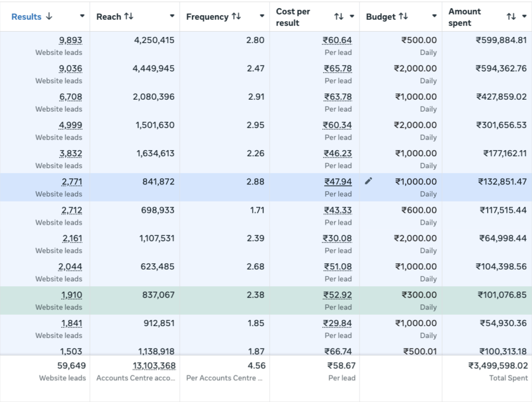Open the Results column dropdown caret
The height and width of the screenshot is (402, 532).
tap(82, 17)
